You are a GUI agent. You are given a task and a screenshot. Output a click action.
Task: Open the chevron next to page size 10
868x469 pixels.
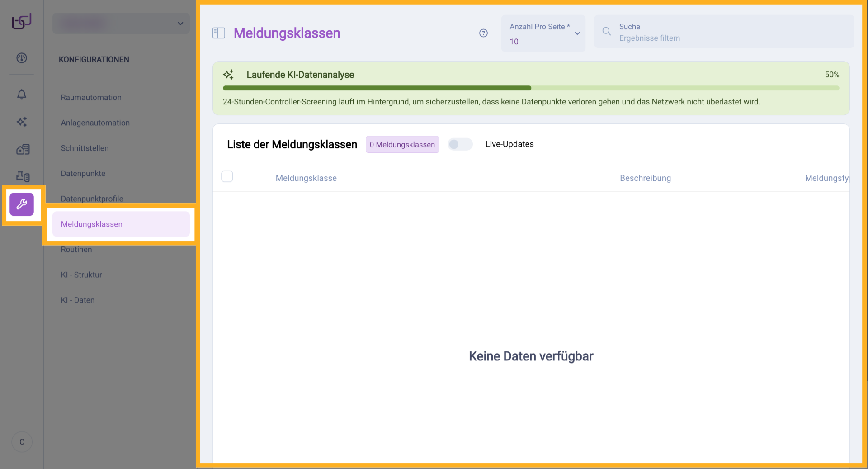point(577,33)
